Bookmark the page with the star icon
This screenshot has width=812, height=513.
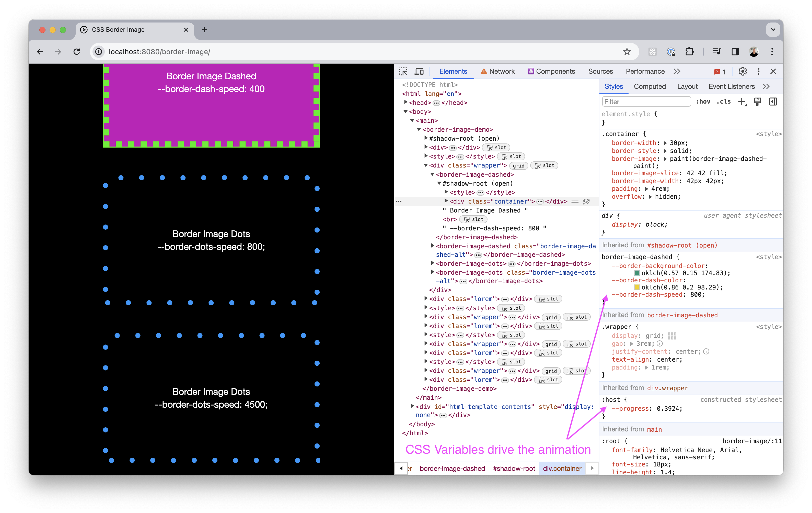(x=627, y=52)
